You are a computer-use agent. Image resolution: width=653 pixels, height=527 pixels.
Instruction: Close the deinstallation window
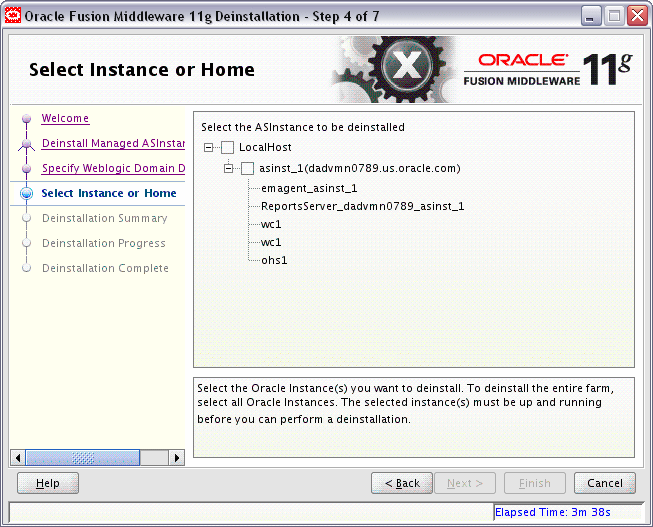pyautogui.click(x=637, y=16)
